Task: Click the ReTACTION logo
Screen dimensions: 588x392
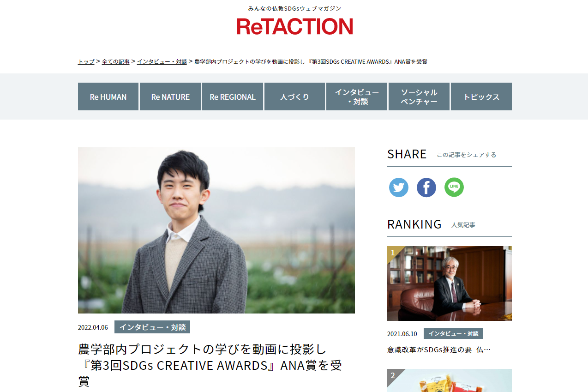Action: [295, 26]
